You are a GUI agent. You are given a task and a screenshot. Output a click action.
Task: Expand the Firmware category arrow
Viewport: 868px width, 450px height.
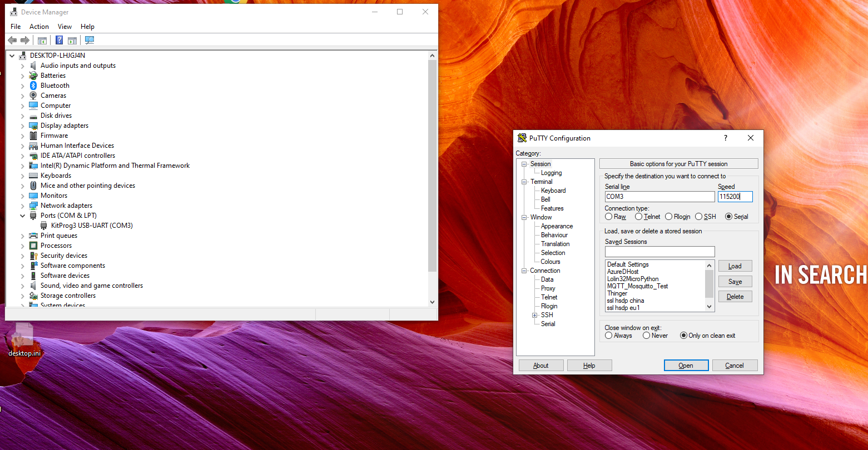23,136
